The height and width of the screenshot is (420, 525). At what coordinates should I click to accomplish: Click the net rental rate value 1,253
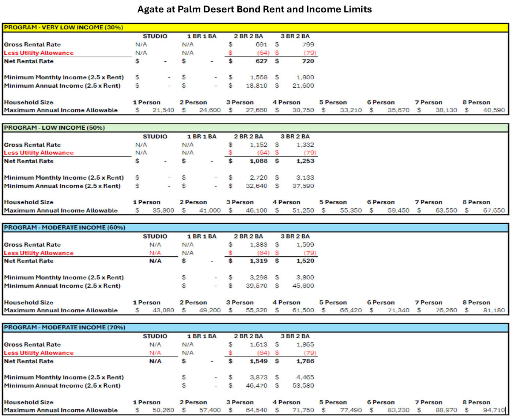click(305, 161)
